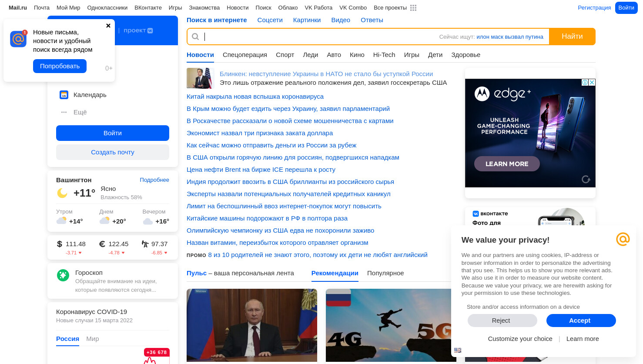643x364 pixels.
Task: Open Одноклассники in top navigation
Action: (x=107, y=8)
